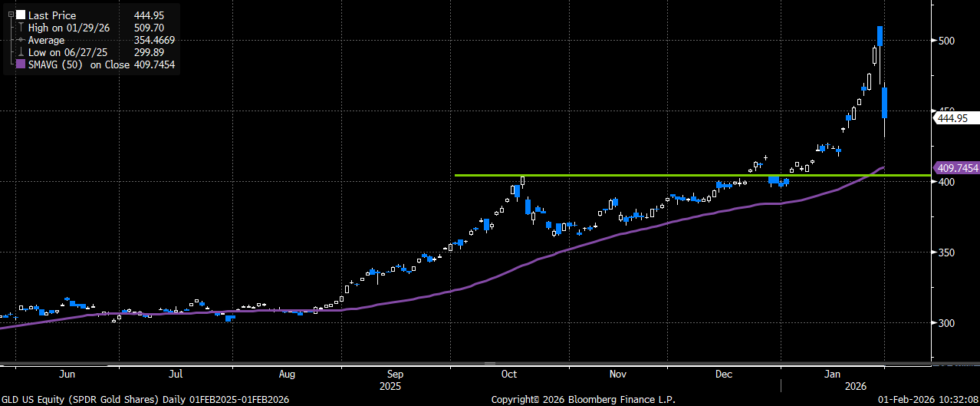Image resolution: width=980 pixels, height=406 pixels.
Task: Click the Aug month axis label
Action: tap(287, 375)
